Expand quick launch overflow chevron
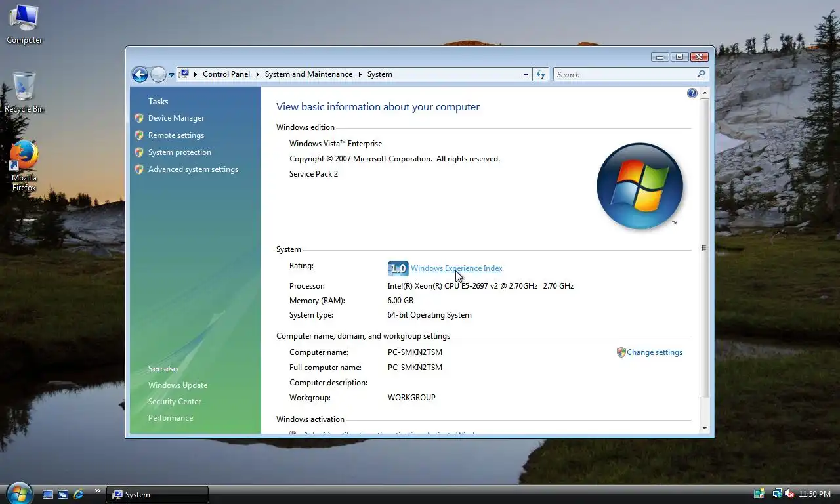The height and width of the screenshot is (504, 840). click(98, 490)
